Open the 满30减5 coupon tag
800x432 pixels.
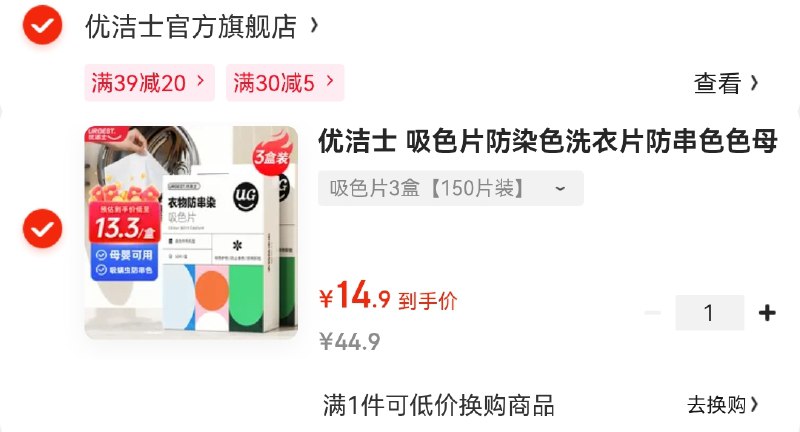click(x=285, y=83)
